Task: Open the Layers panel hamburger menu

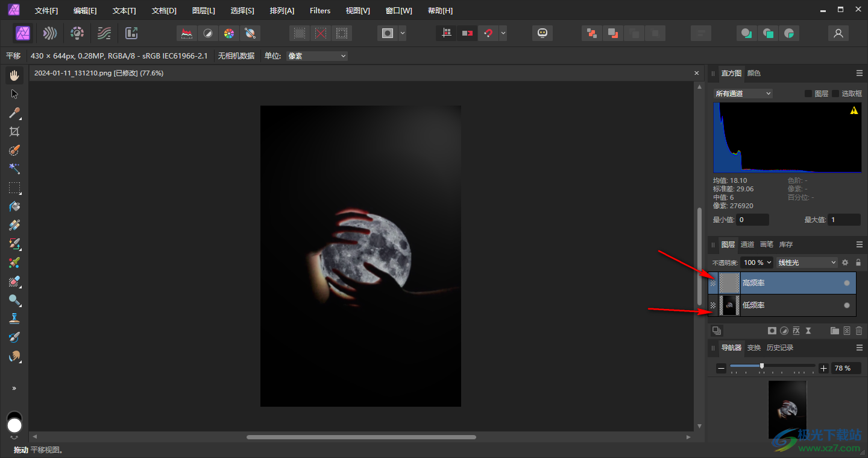Action: coord(860,244)
